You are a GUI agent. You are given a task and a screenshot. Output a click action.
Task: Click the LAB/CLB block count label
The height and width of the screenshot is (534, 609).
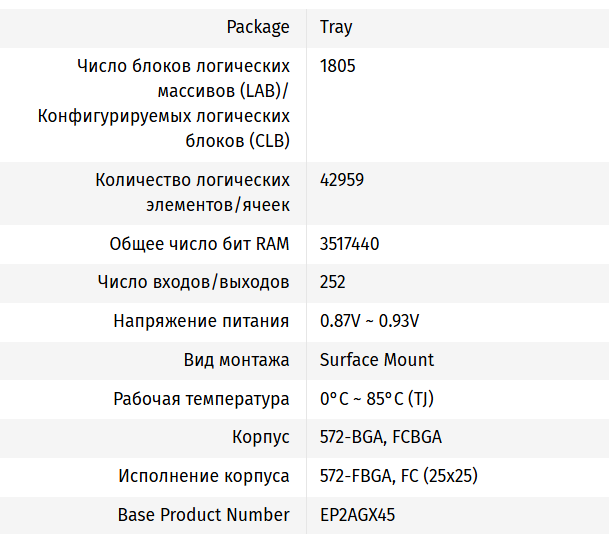tap(164, 103)
